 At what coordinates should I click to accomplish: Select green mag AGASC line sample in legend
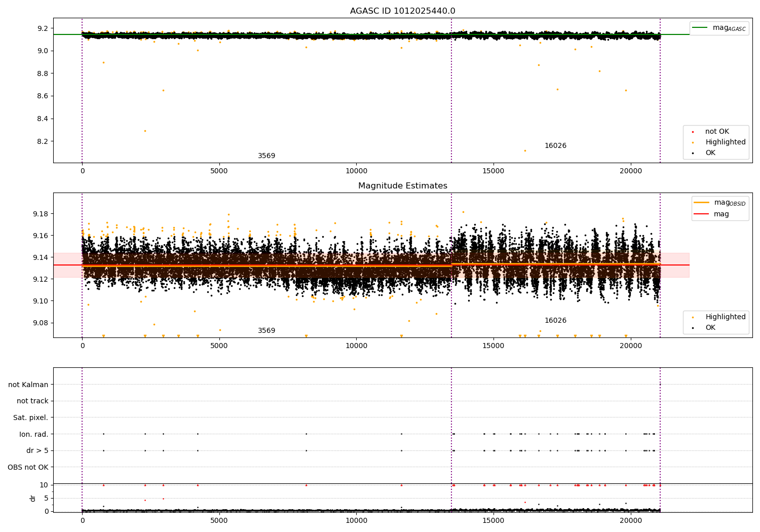point(700,28)
